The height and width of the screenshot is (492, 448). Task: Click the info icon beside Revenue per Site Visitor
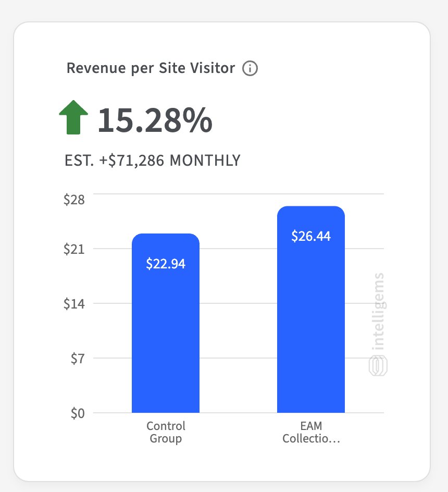coord(250,68)
